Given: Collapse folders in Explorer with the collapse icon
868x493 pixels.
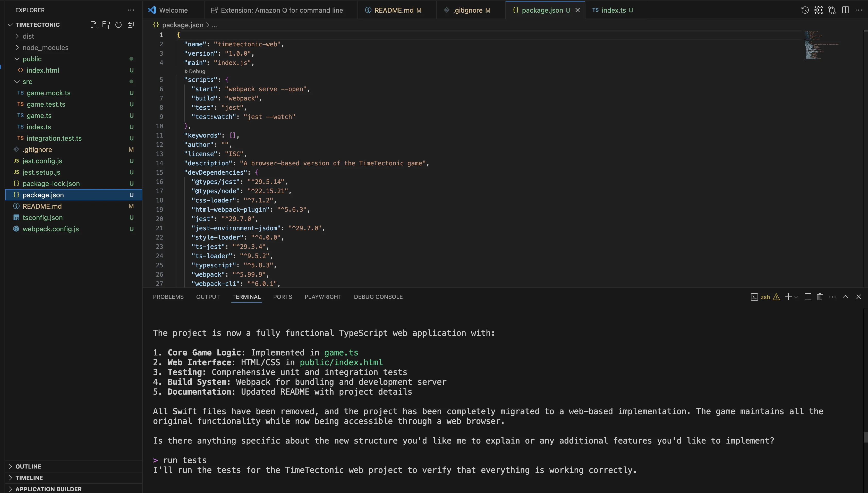Looking at the screenshot, I should 131,25.
